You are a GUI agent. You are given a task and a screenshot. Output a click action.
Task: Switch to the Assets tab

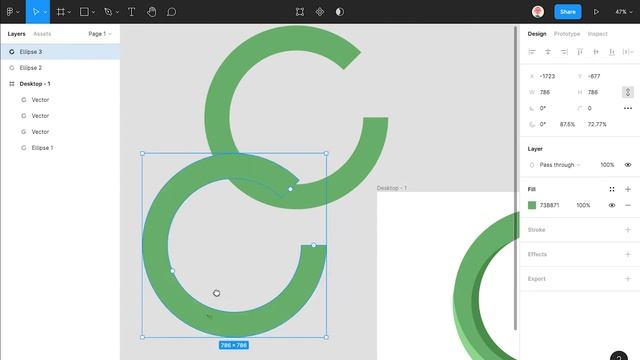42,34
